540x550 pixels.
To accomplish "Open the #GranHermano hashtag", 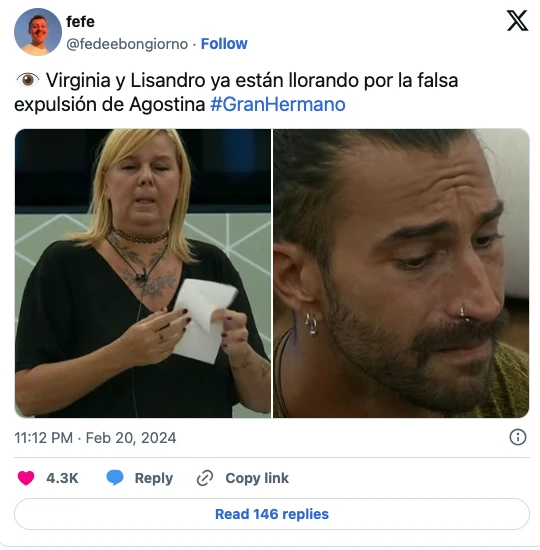I will (278, 105).
